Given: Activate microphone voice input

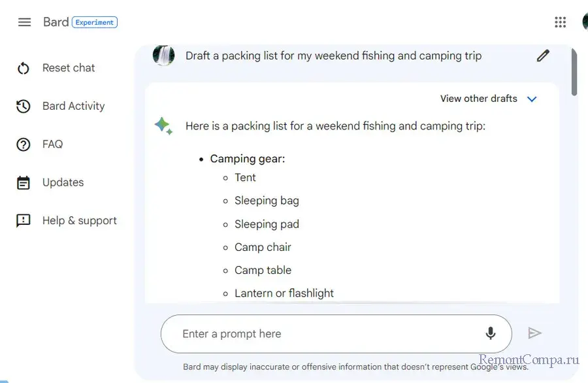Looking at the screenshot, I should pyautogui.click(x=491, y=333).
